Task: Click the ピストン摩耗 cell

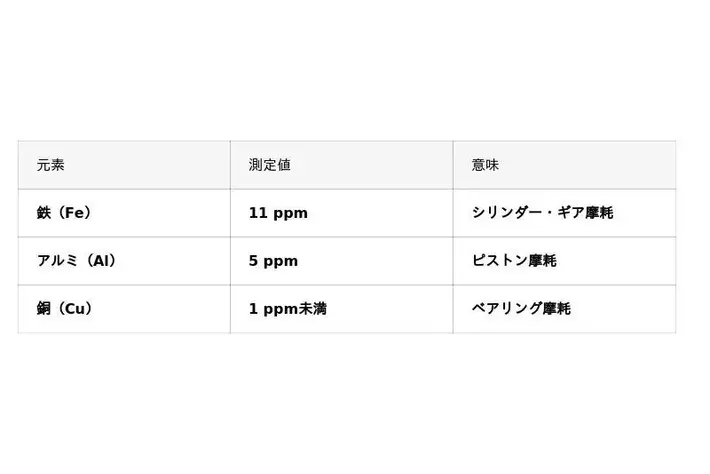Action: (x=514, y=261)
